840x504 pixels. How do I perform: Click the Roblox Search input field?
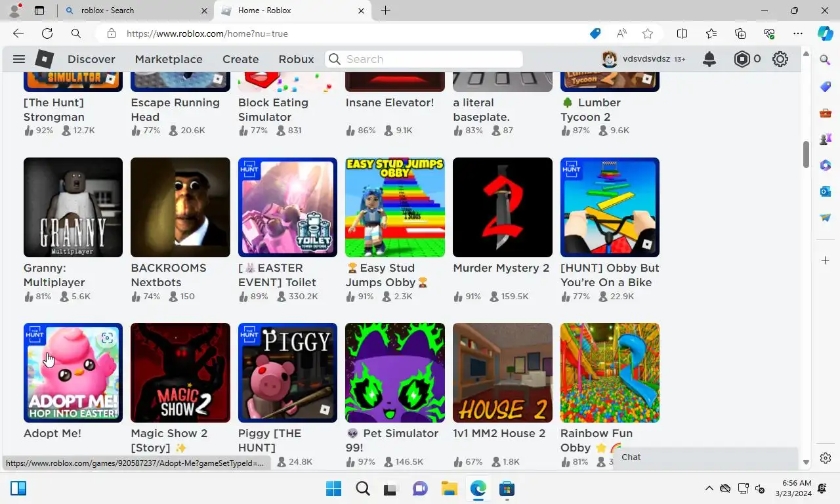point(425,59)
